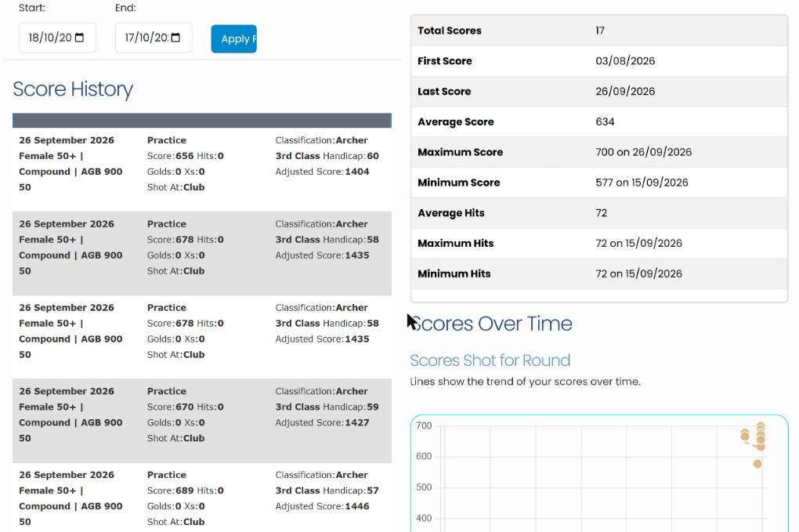The image size is (799, 532).
Task: Click the 600 y-axis label on chart
Action: 424,457
